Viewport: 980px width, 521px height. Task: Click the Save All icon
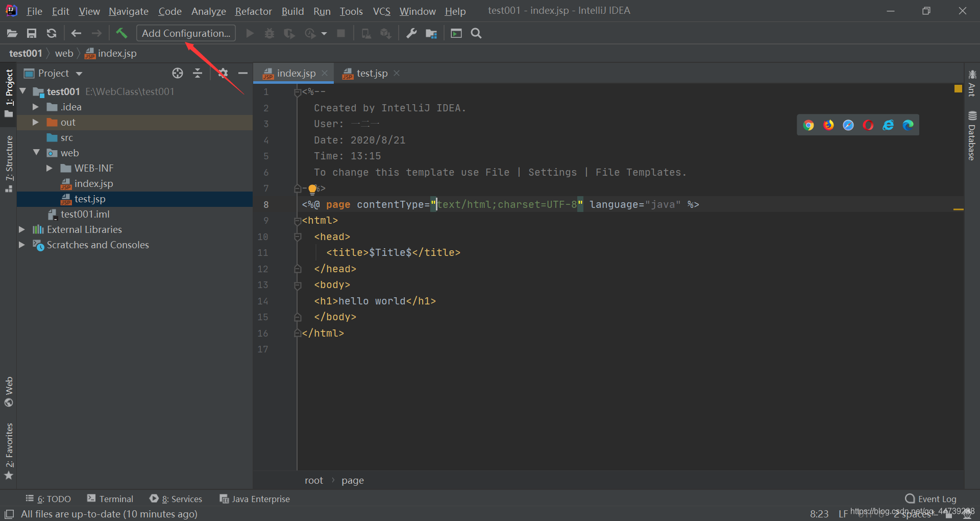point(32,33)
